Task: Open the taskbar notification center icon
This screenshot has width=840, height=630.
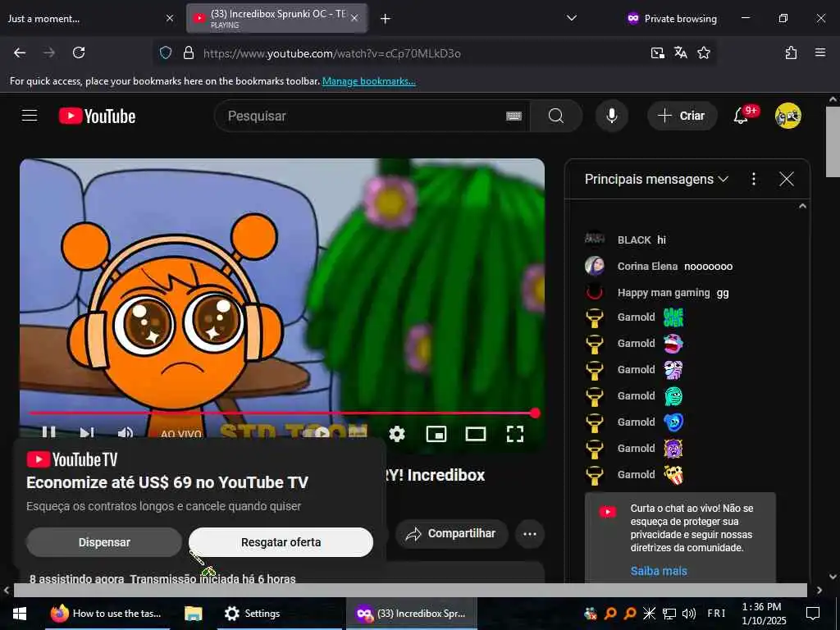Action: tap(813, 614)
